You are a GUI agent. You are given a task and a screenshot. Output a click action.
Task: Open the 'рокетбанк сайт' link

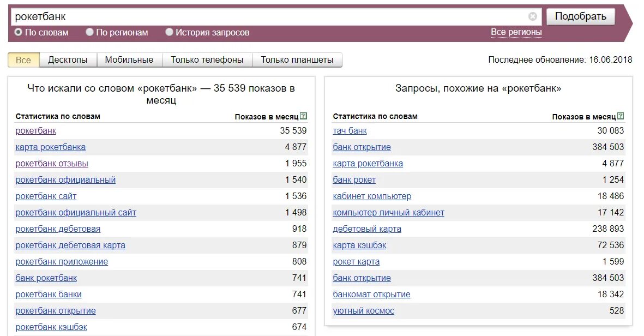click(46, 196)
